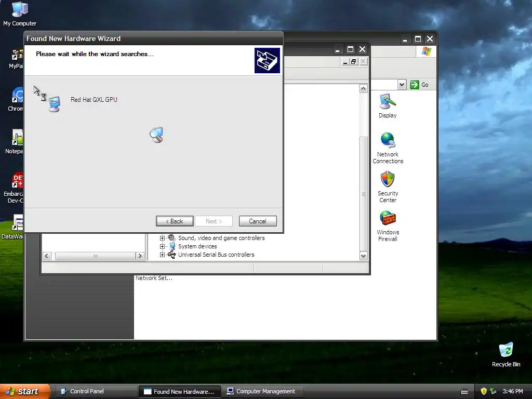Viewport: 532px width, 399px height.
Task: Cancel the Found New Hardware Wizard
Action: tap(258, 221)
